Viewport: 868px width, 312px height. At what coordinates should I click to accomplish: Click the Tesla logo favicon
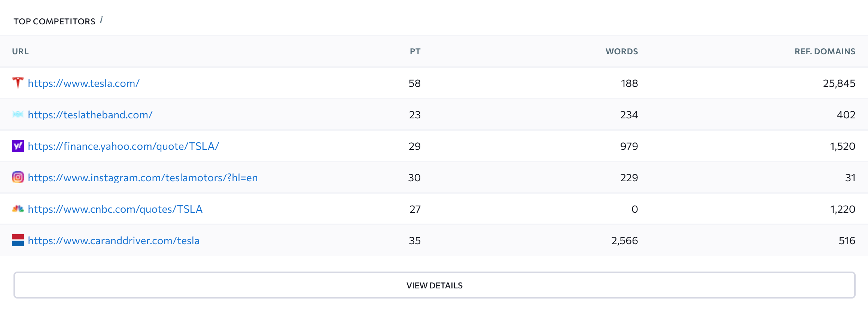(18, 83)
